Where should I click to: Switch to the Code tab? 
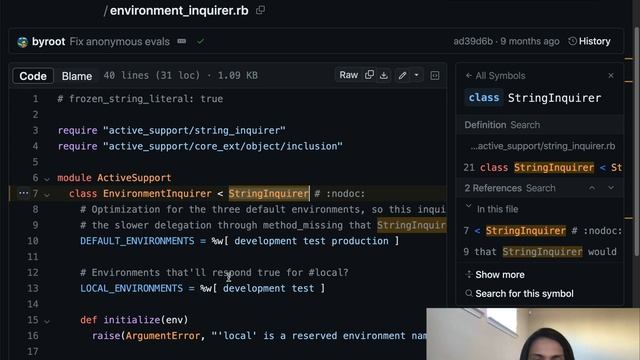pyautogui.click(x=33, y=76)
